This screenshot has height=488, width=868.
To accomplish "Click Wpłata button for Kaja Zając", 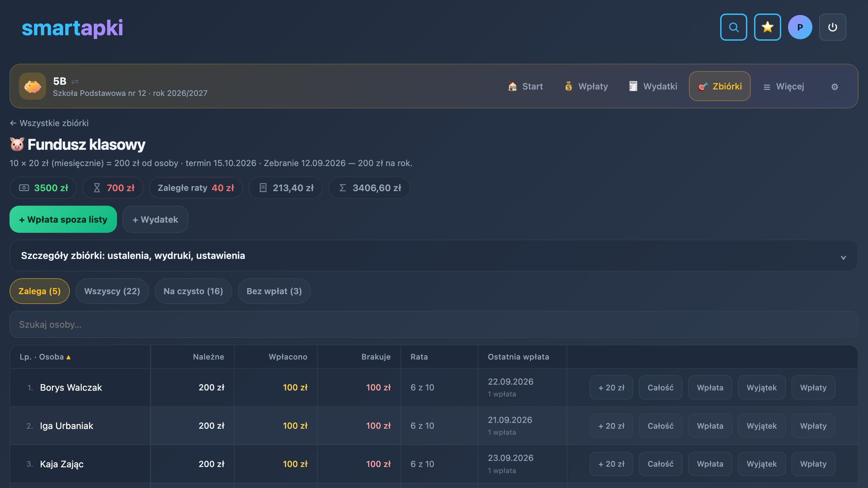I will tap(710, 464).
